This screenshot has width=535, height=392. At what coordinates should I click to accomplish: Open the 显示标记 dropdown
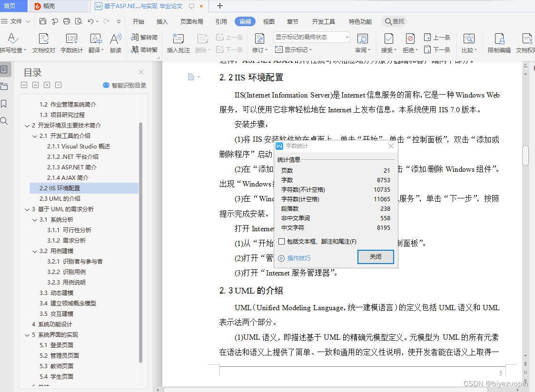tap(294, 50)
